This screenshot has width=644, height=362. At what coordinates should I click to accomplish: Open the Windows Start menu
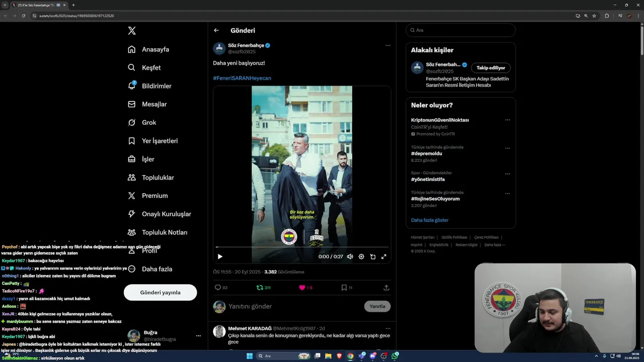pyautogui.click(x=250, y=356)
